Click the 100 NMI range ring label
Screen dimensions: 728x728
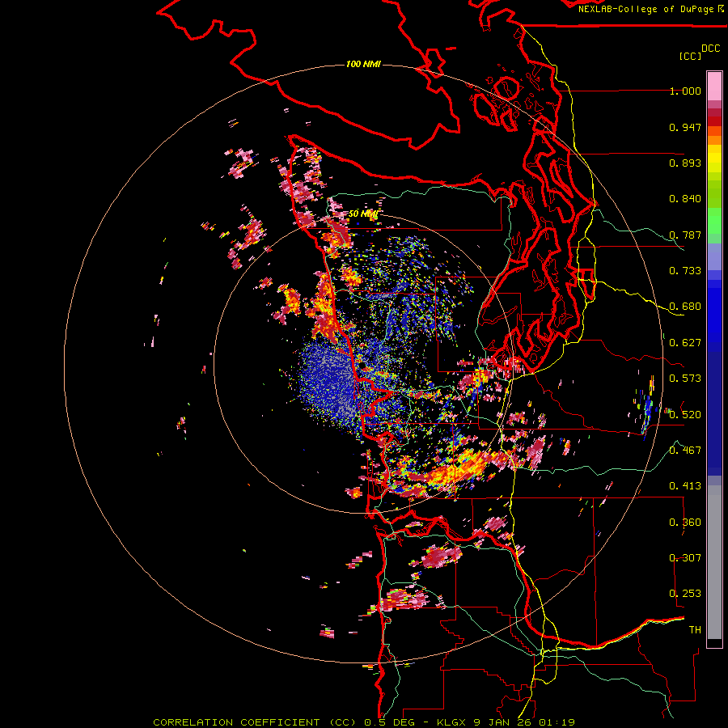coord(363,64)
